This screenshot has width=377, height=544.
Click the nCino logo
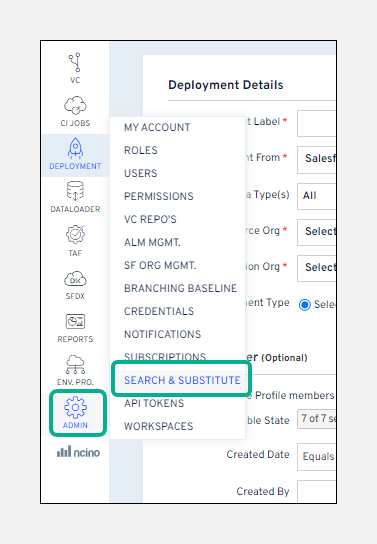[78, 452]
